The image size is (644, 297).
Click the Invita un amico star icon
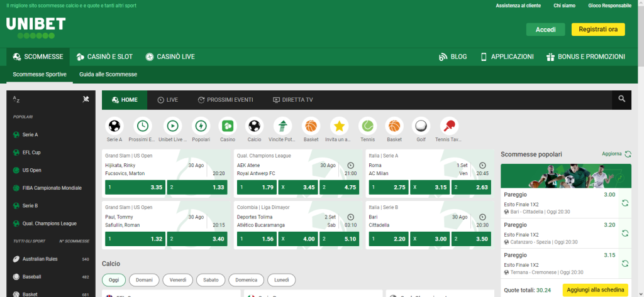tap(339, 126)
